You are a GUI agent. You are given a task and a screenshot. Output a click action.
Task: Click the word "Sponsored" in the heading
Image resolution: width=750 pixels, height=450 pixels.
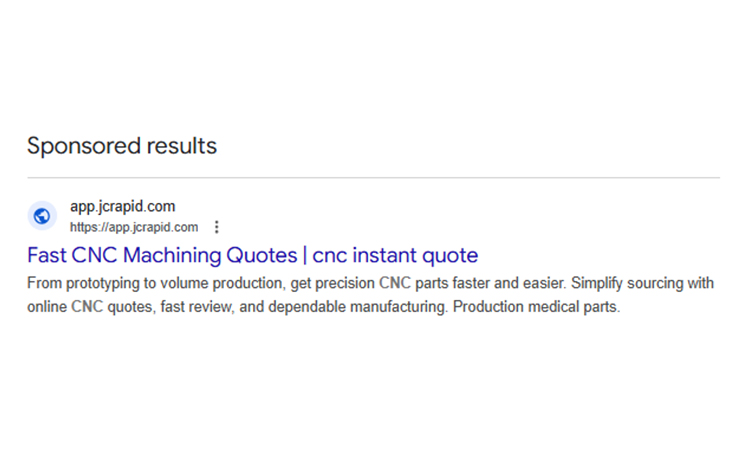83,146
